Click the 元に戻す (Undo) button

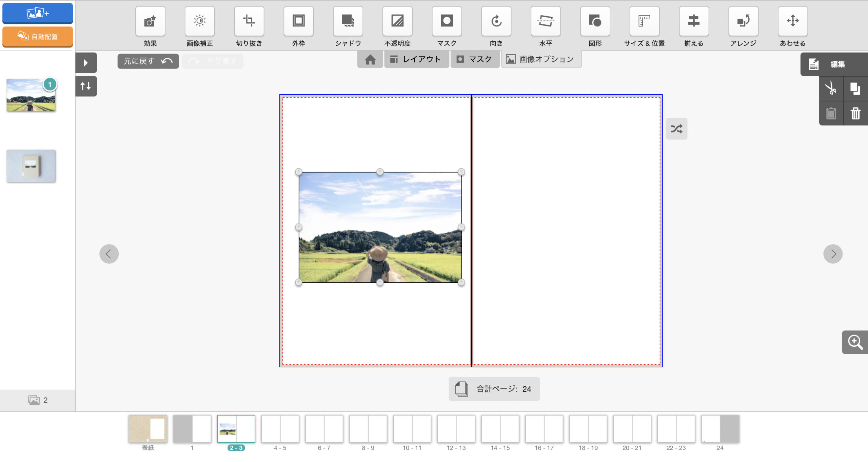tap(147, 61)
